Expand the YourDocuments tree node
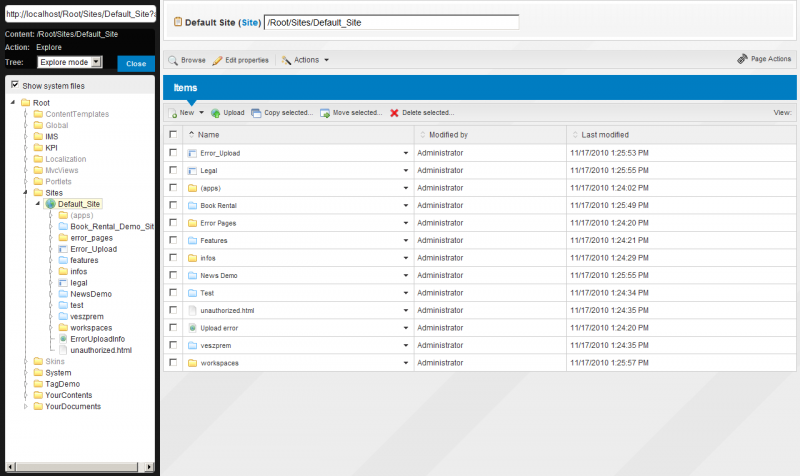This screenshot has height=476, width=800. [26, 407]
